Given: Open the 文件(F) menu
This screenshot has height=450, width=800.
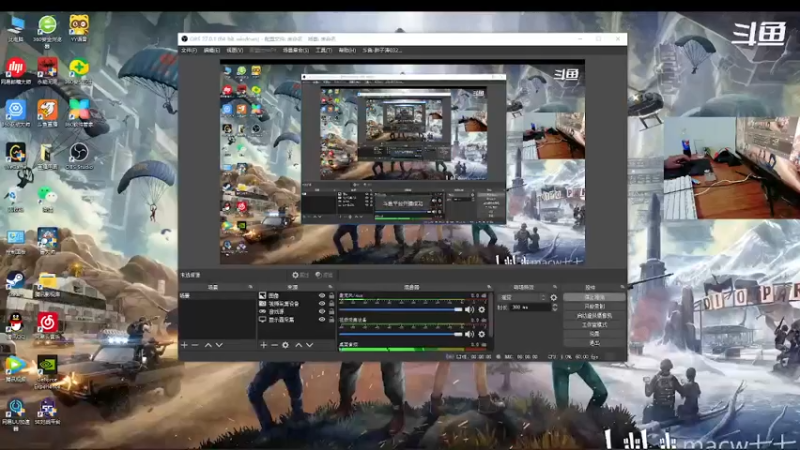Looking at the screenshot, I should pos(189,51).
